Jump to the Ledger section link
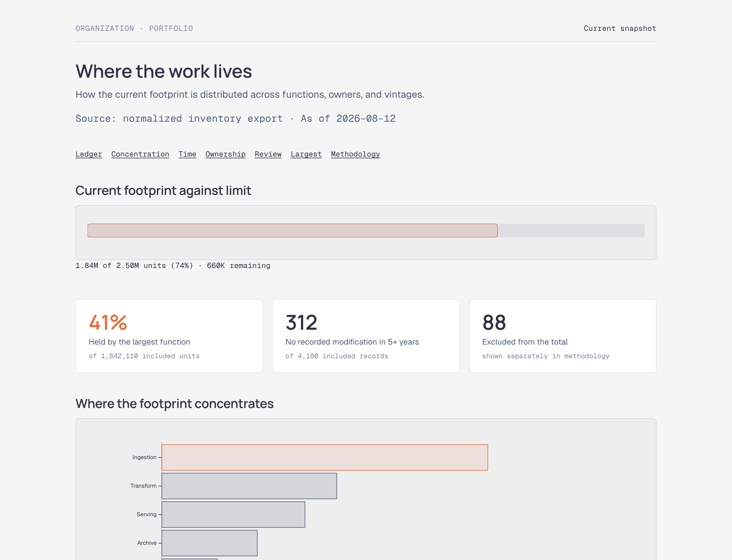 [89, 154]
